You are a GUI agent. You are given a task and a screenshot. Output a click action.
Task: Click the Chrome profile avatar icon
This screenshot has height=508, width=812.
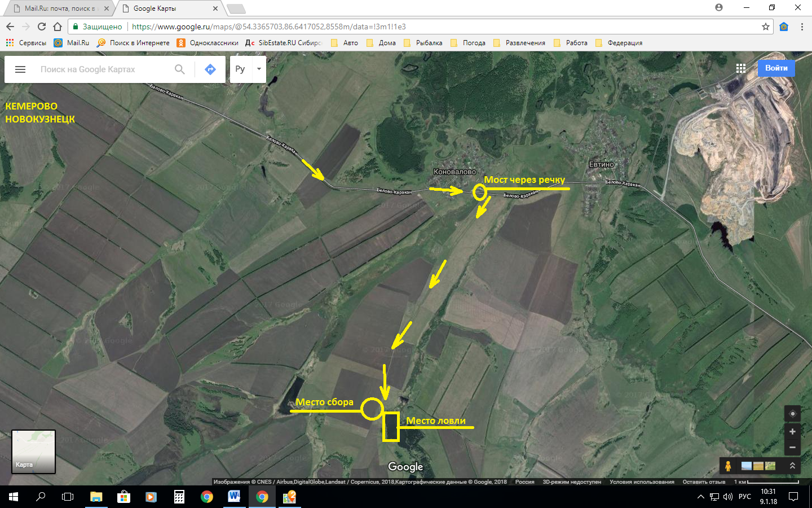point(718,7)
